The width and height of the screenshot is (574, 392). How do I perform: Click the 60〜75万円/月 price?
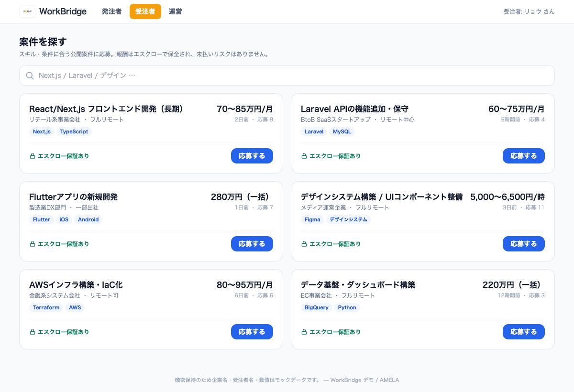click(517, 109)
